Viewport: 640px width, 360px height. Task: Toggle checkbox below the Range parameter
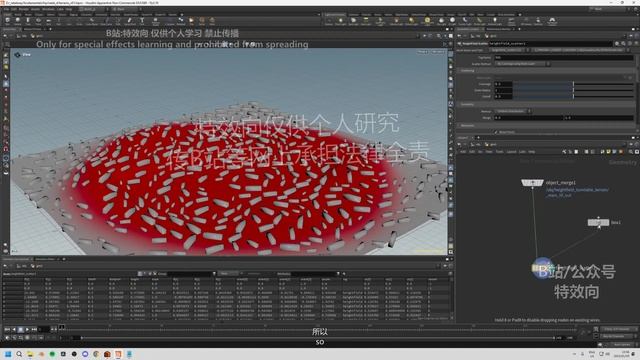tap(497, 132)
